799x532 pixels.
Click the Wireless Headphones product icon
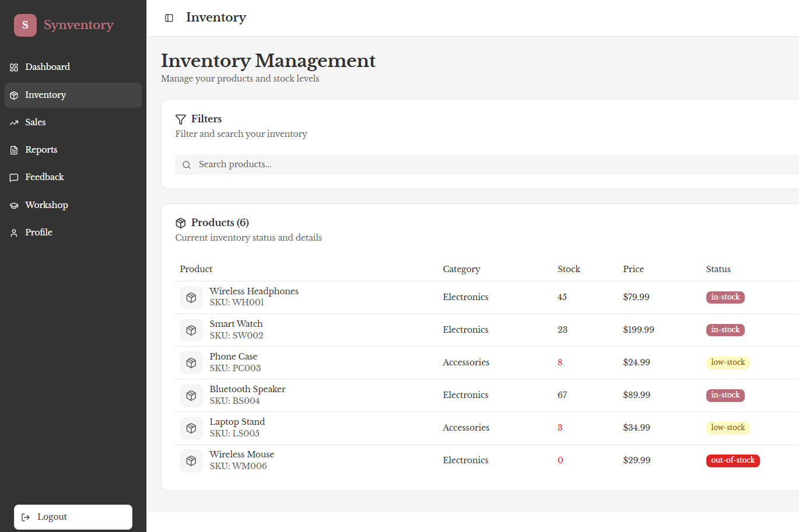point(191,297)
